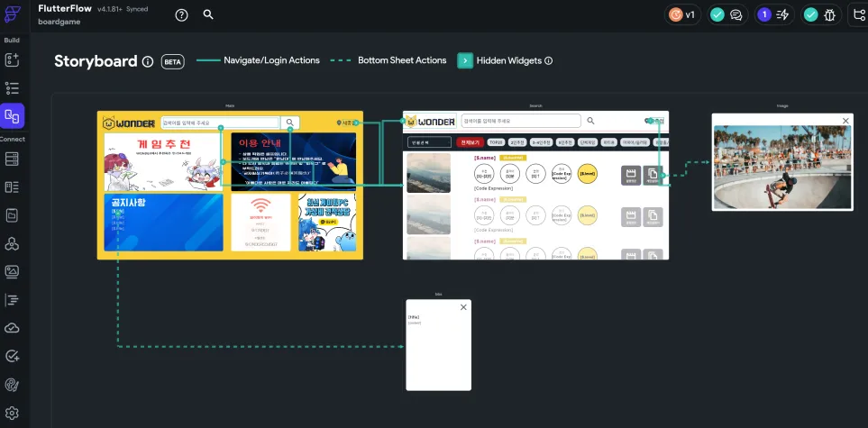Click the search magnifier in the top bar
This screenshot has width=868, height=428.
pyautogui.click(x=208, y=14)
